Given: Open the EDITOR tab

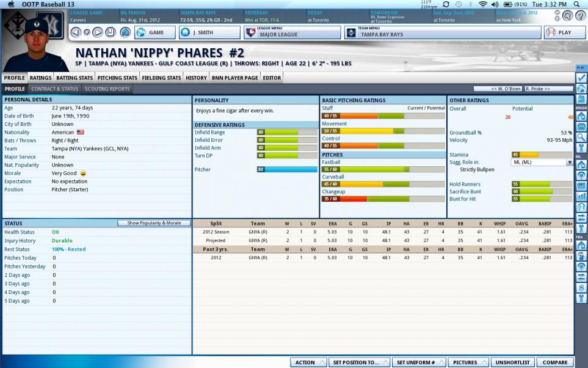Looking at the screenshot, I should click(x=272, y=78).
